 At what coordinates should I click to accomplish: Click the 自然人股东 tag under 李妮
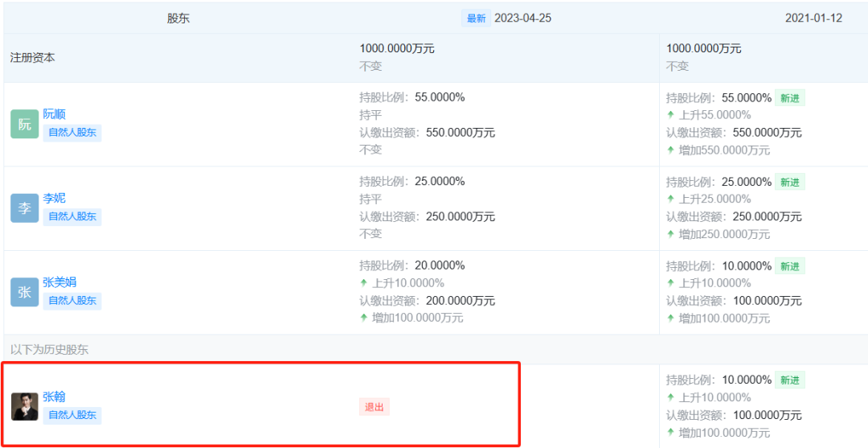[72, 216]
